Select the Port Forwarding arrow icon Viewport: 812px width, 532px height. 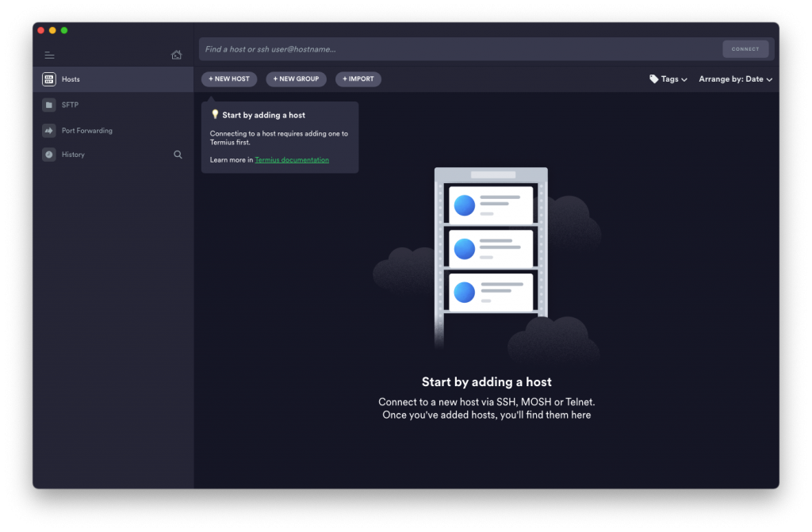coord(48,131)
